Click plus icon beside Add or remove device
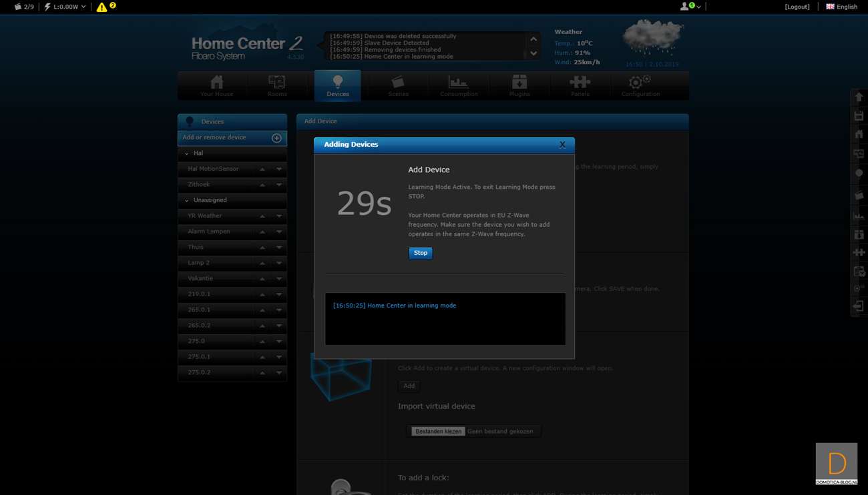This screenshot has height=495, width=868. coord(276,138)
